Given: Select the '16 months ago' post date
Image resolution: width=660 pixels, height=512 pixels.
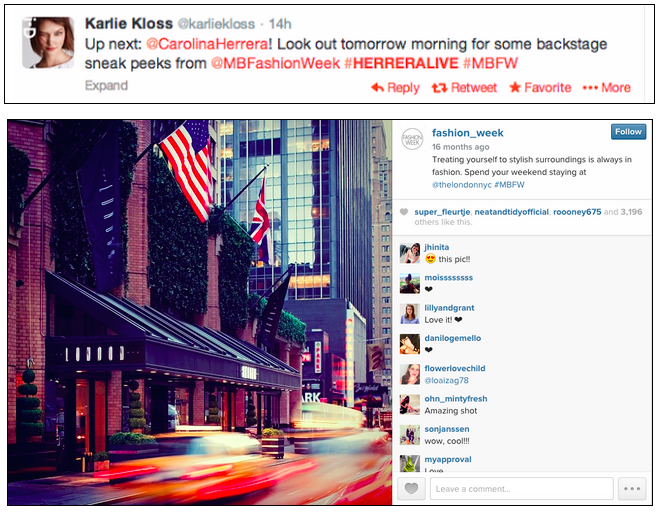Looking at the screenshot, I should (460, 147).
